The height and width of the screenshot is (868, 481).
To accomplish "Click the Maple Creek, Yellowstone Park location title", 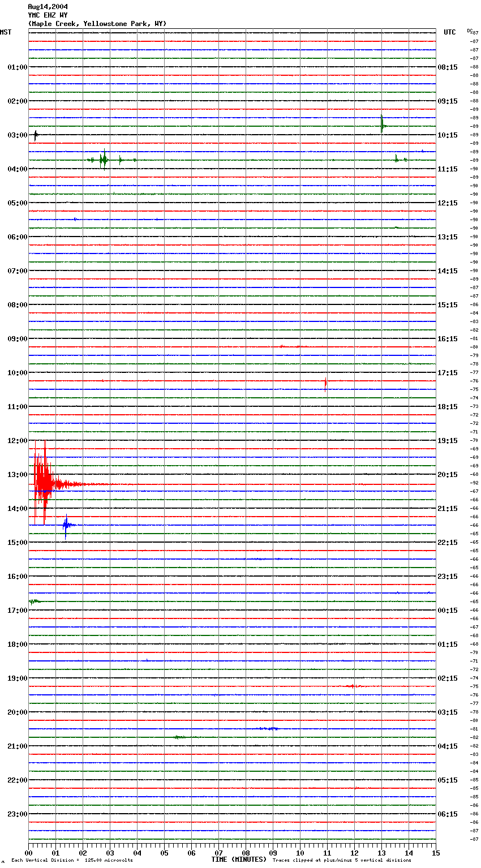I will 97,24.
